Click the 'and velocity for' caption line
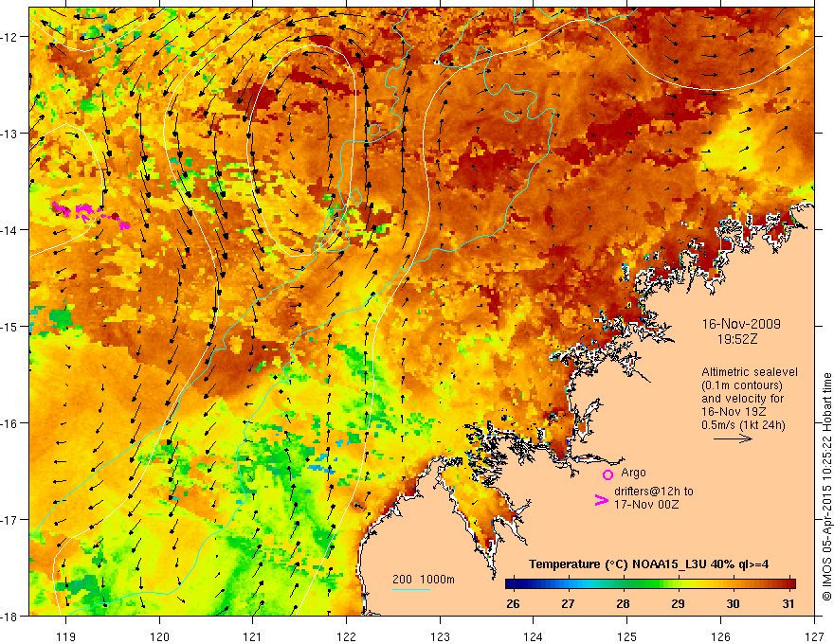This screenshot has height=644, width=834. [742, 399]
